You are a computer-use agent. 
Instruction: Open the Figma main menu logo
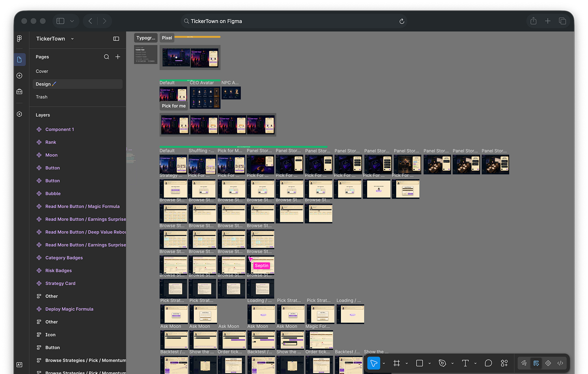[19, 39]
